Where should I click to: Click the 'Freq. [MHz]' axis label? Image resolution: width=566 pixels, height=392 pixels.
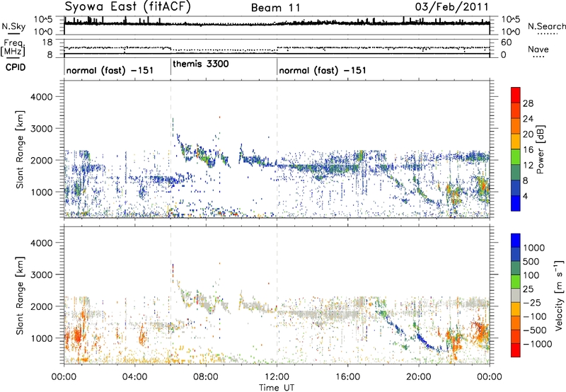(13, 48)
